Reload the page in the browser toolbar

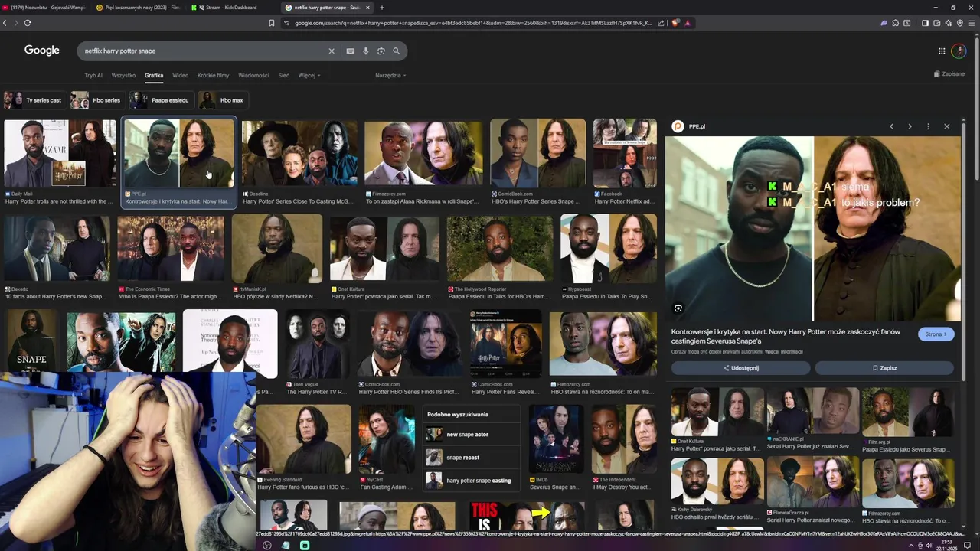(28, 23)
